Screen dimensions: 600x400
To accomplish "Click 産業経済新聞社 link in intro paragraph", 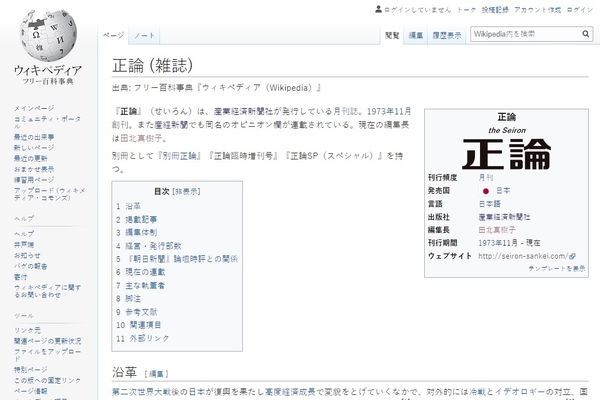I will [x=243, y=111].
